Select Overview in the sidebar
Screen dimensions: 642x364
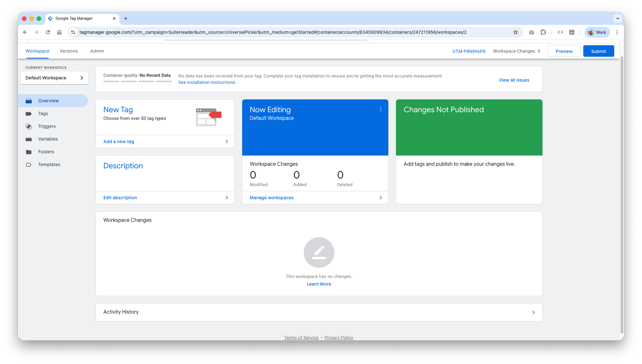[x=53, y=101]
